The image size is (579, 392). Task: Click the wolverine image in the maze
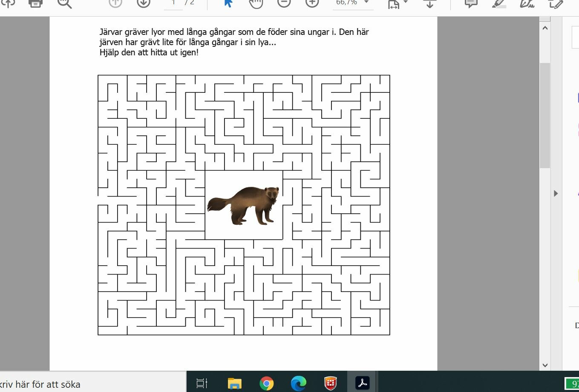pos(243,205)
